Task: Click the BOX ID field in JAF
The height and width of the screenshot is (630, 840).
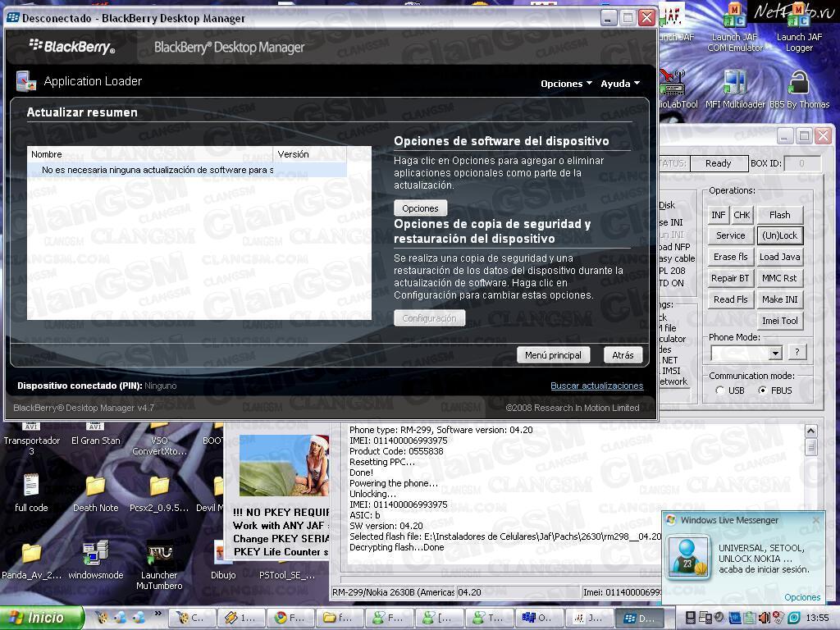Action: 801,163
